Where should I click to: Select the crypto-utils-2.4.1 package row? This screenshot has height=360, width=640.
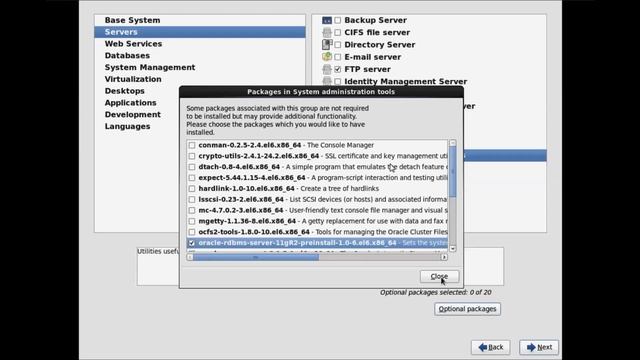pyautogui.click(x=317, y=156)
